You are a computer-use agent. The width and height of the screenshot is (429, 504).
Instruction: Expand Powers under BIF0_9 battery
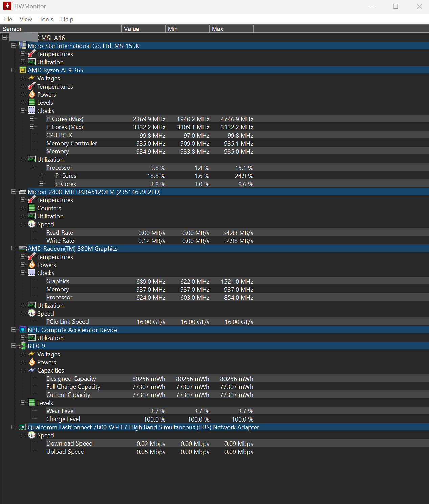click(x=23, y=362)
